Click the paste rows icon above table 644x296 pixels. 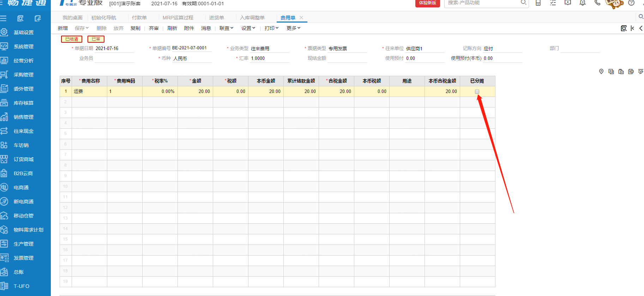coord(621,72)
